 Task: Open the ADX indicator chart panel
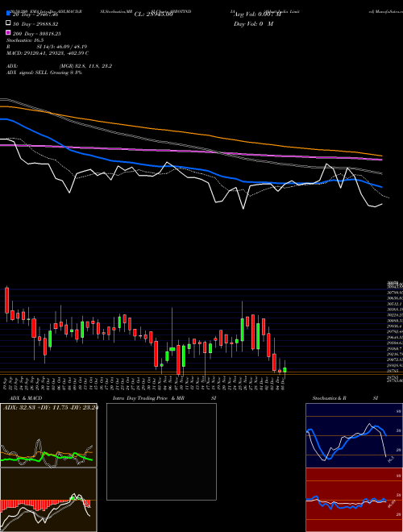(x=48, y=435)
